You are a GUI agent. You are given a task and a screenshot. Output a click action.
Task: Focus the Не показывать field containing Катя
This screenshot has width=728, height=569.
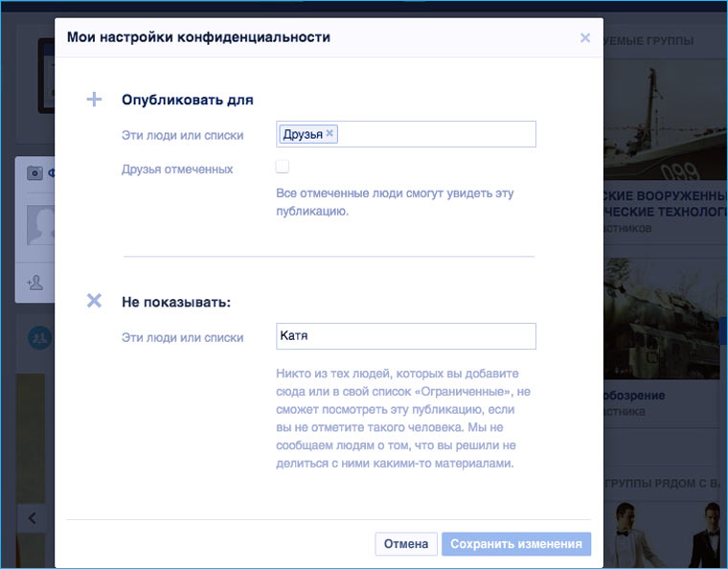(405, 336)
